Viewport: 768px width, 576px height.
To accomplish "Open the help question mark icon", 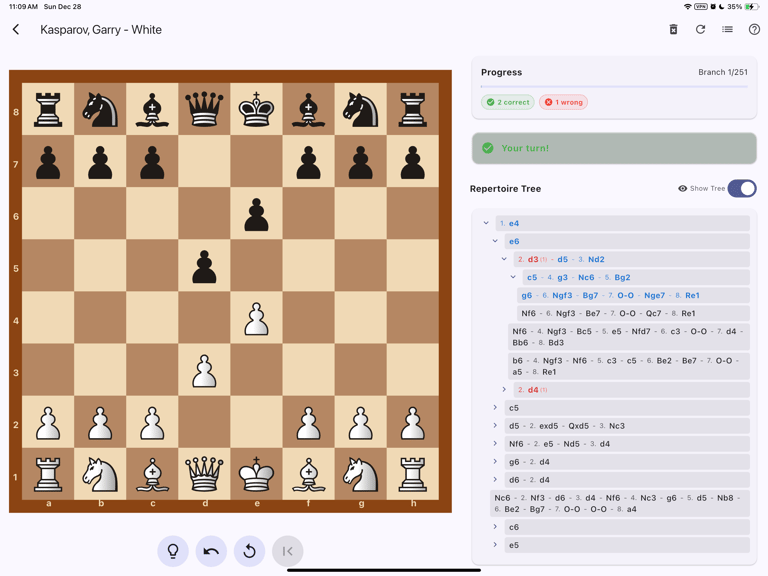I will (754, 29).
